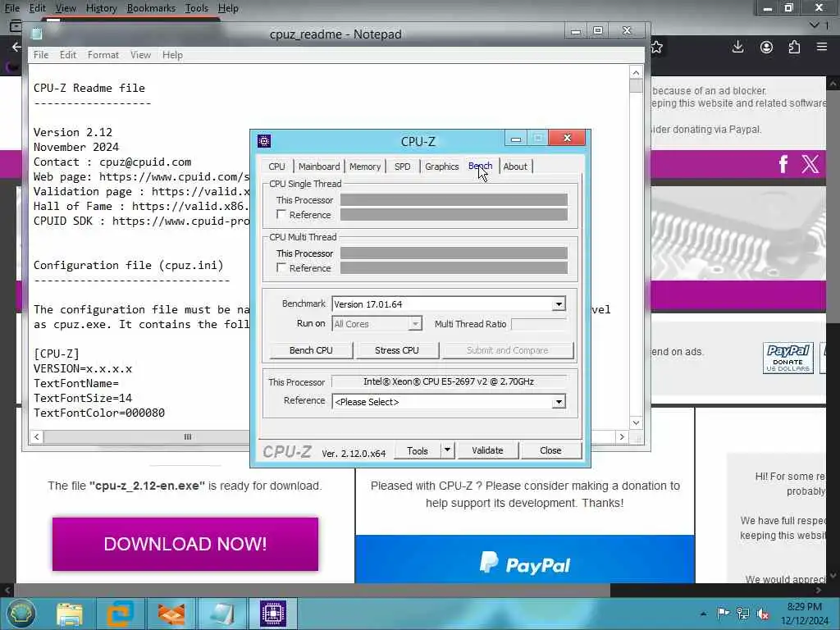Open browser hamburger menu

[822, 47]
